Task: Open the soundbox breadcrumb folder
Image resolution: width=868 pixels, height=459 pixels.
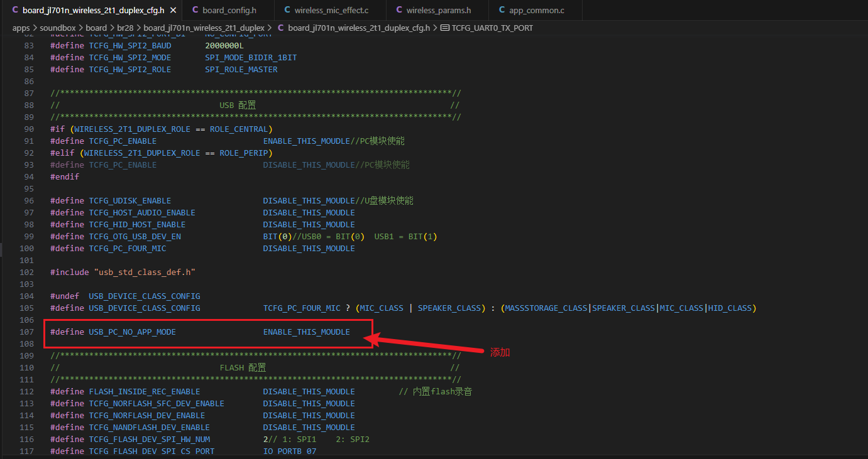Action: tap(58, 28)
